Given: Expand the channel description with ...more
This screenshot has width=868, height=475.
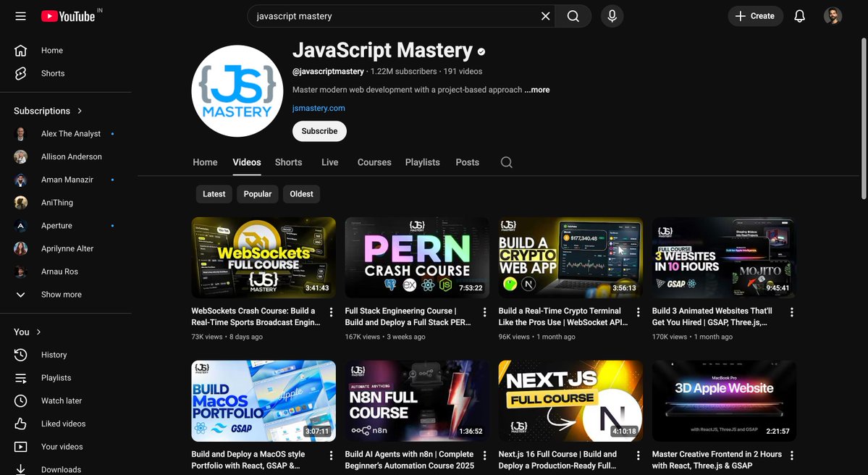Looking at the screenshot, I should [x=537, y=89].
